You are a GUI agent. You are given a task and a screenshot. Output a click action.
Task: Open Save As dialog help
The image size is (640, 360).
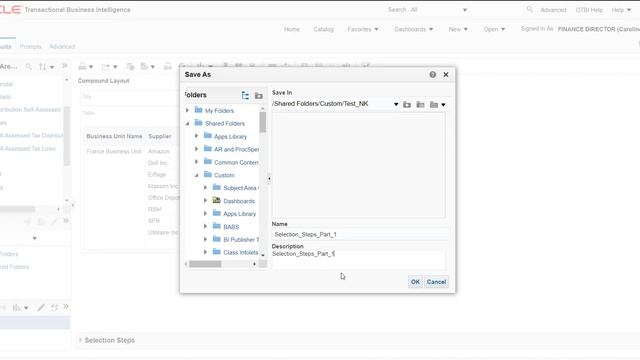pos(433,75)
